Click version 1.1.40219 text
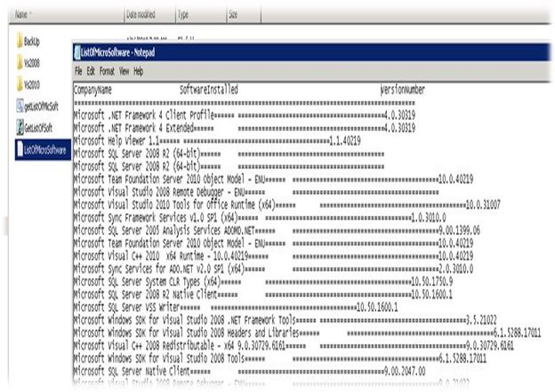The height and width of the screenshot is (392, 555). coord(345,140)
